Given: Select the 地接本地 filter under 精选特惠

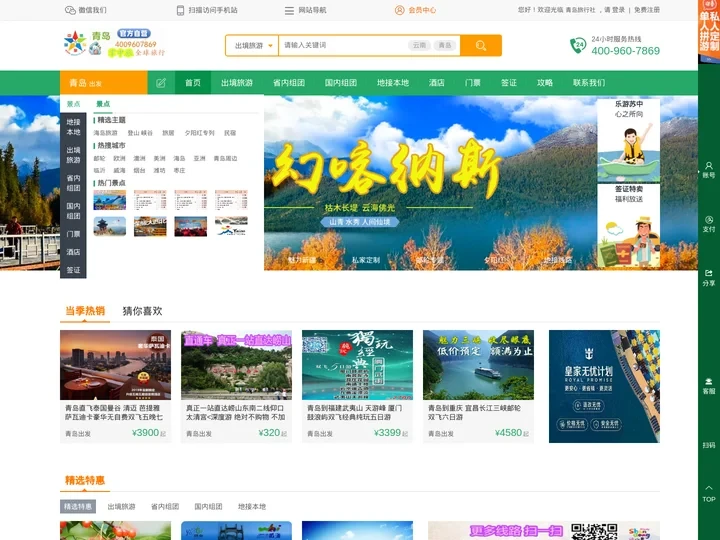Looking at the screenshot, I should click(252, 506).
